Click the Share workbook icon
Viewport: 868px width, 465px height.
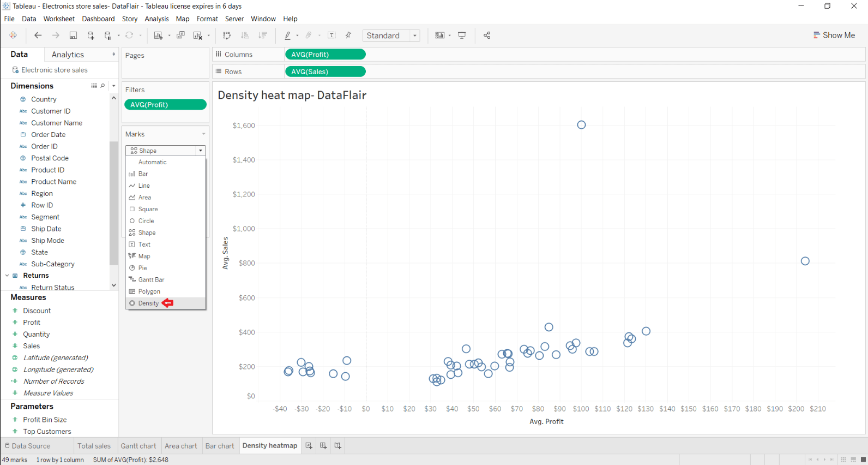click(487, 35)
